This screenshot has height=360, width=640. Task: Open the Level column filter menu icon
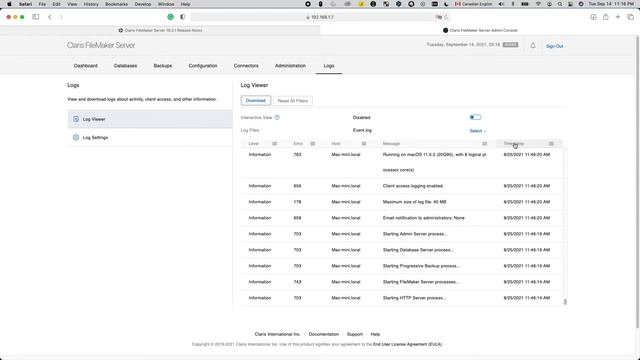tap(274, 144)
